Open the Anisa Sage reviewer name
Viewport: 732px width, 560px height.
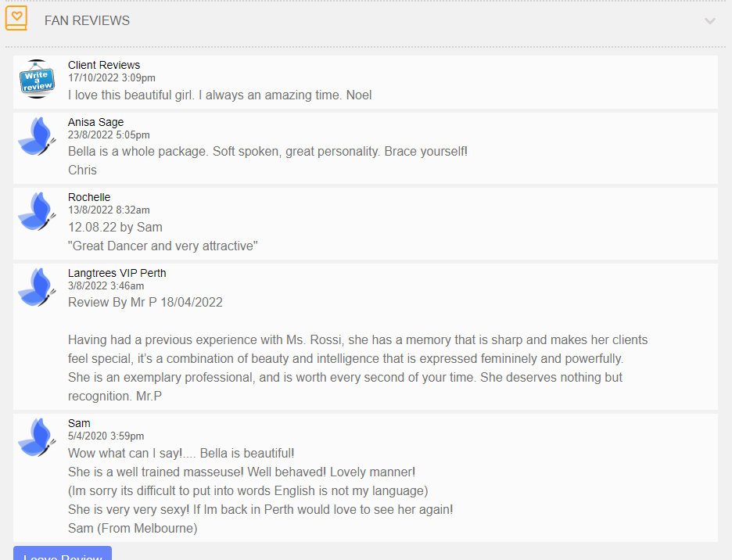pyautogui.click(x=95, y=122)
